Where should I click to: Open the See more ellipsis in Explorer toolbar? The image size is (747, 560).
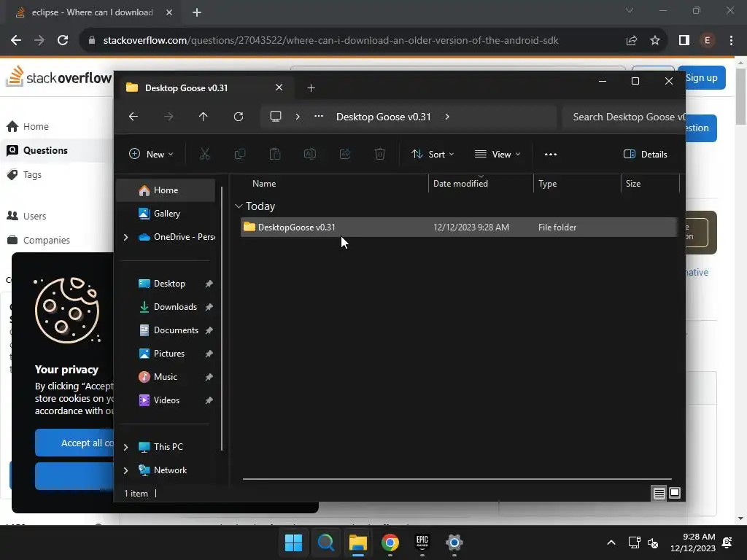point(550,155)
